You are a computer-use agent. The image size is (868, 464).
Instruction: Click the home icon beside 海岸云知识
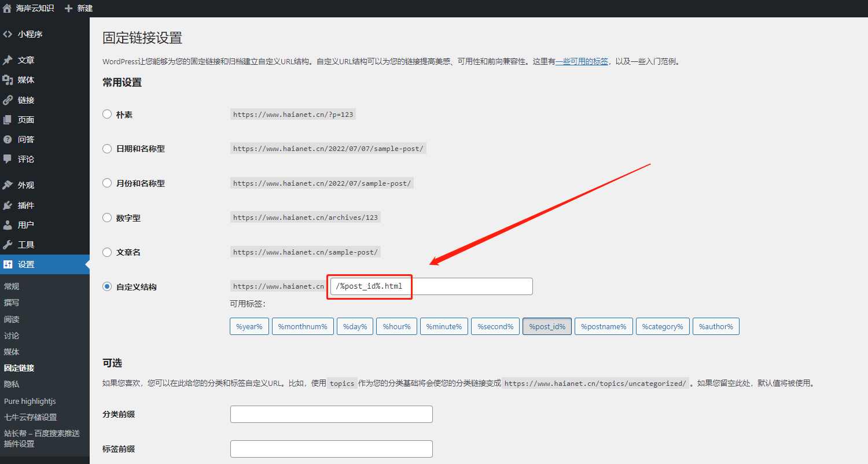tap(8, 8)
